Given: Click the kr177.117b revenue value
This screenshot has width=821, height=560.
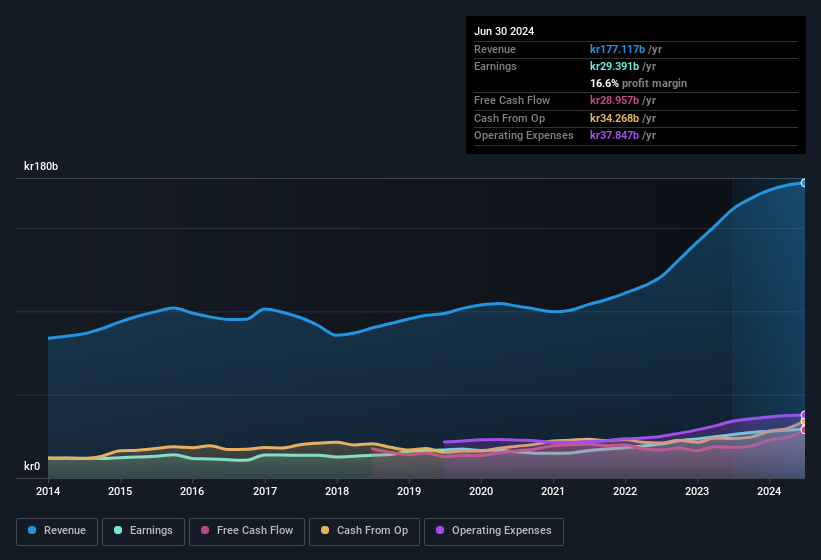Looking at the screenshot, I should coord(617,49).
